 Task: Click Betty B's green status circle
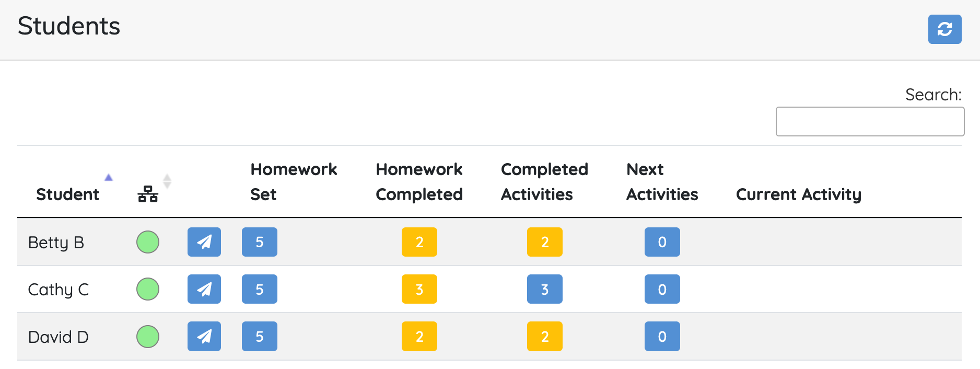pos(148,242)
